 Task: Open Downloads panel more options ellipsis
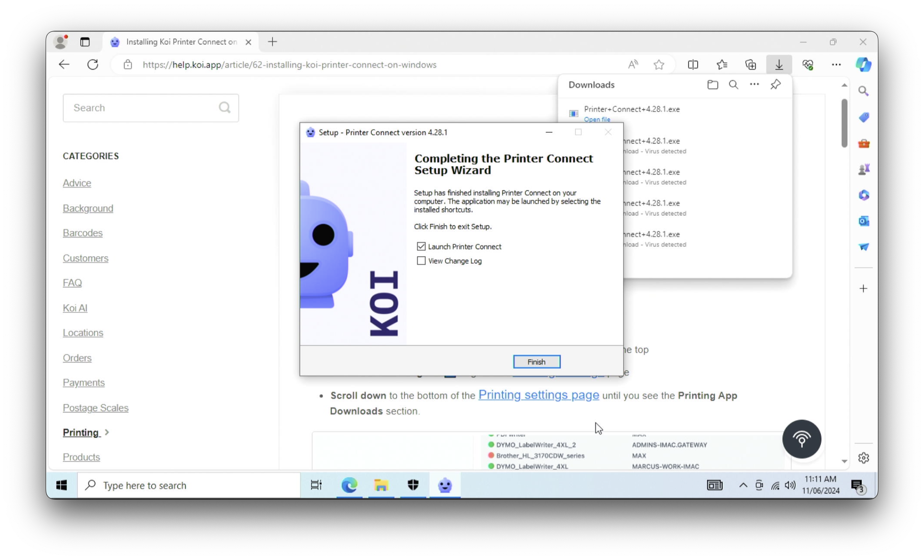point(754,85)
